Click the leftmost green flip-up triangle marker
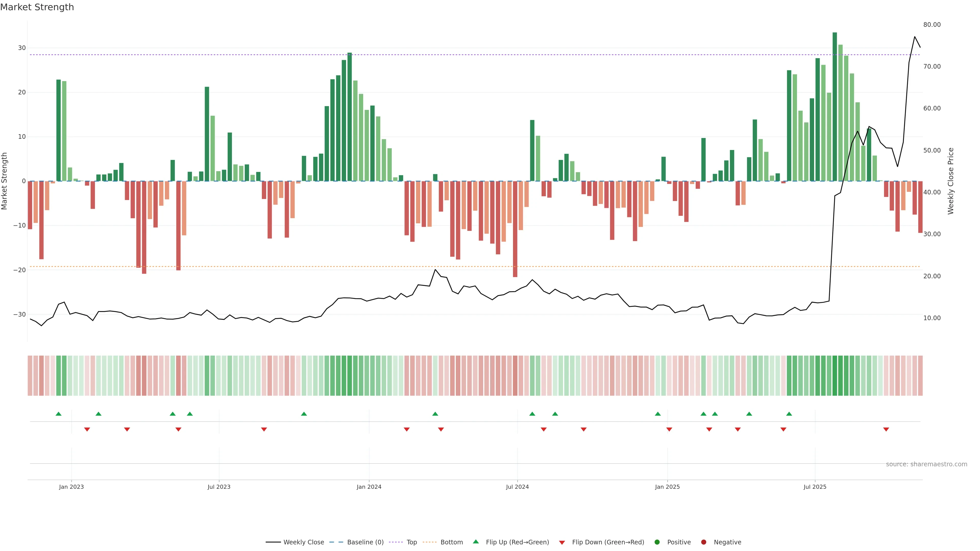Image resolution: width=980 pixels, height=551 pixels. click(x=59, y=414)
